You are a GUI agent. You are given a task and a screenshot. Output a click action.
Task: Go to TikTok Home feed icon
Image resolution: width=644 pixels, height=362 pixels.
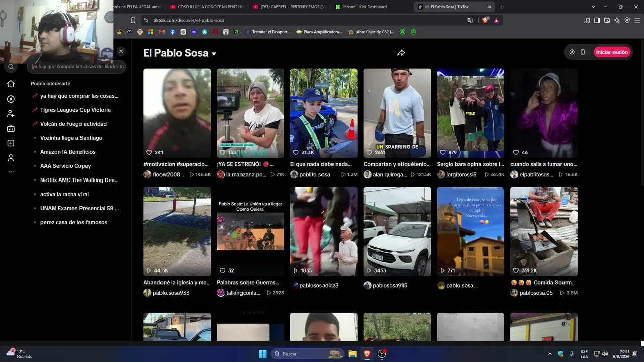tap(11, 84)
